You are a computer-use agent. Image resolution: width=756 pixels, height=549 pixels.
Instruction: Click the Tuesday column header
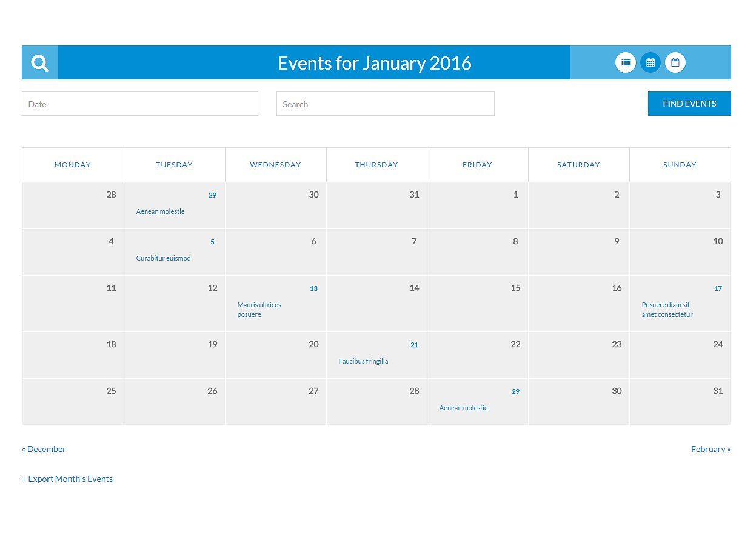tap(174, 165)
